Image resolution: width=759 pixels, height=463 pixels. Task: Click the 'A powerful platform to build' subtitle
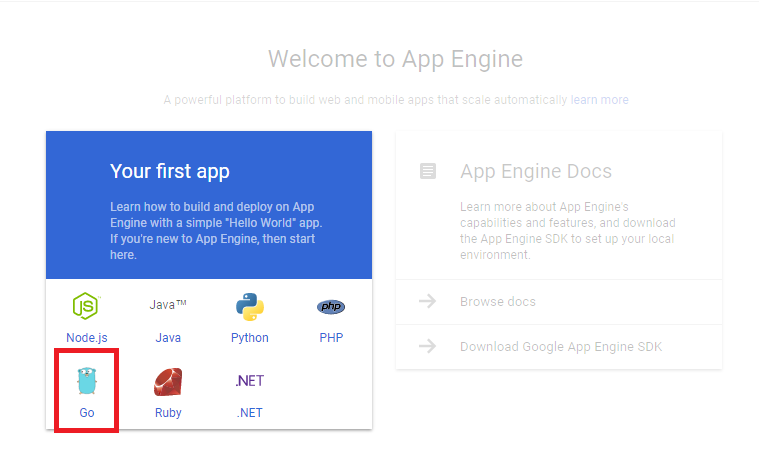[x=365, y=100]
